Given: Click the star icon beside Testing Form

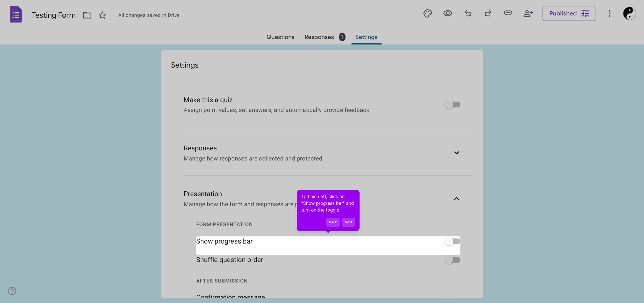Looking at the screenshot, I should [x=102, y=15].
